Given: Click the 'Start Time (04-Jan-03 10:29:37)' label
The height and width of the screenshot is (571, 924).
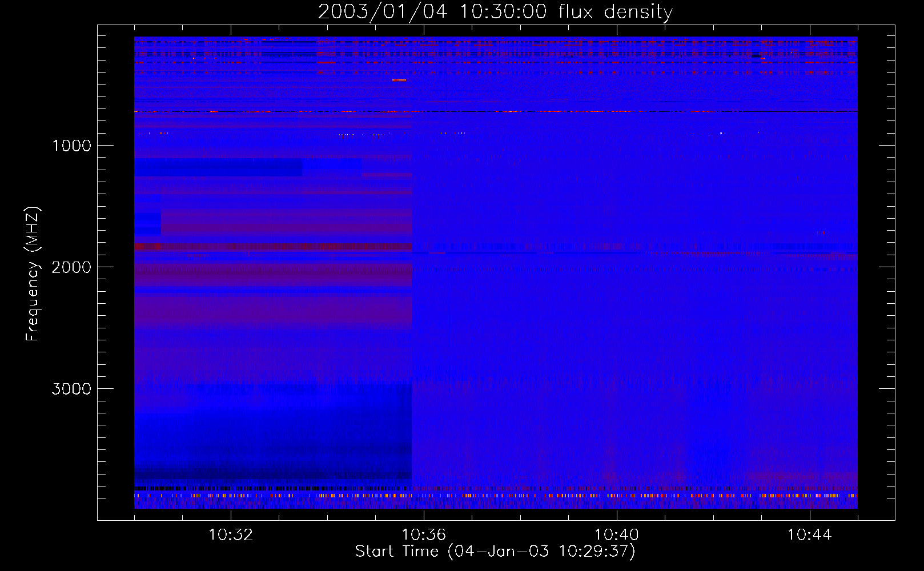Looking at the screenshot, I should pyautogui.click(x=495, y=552).
